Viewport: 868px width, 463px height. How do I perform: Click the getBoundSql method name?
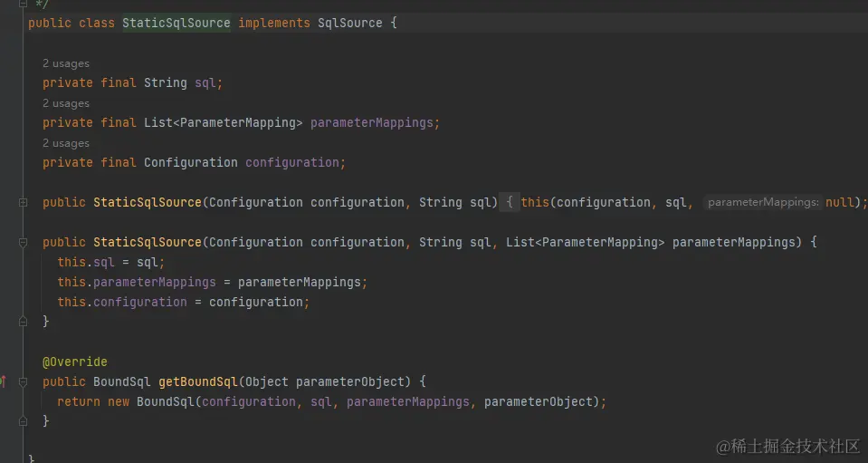[197, 382]
